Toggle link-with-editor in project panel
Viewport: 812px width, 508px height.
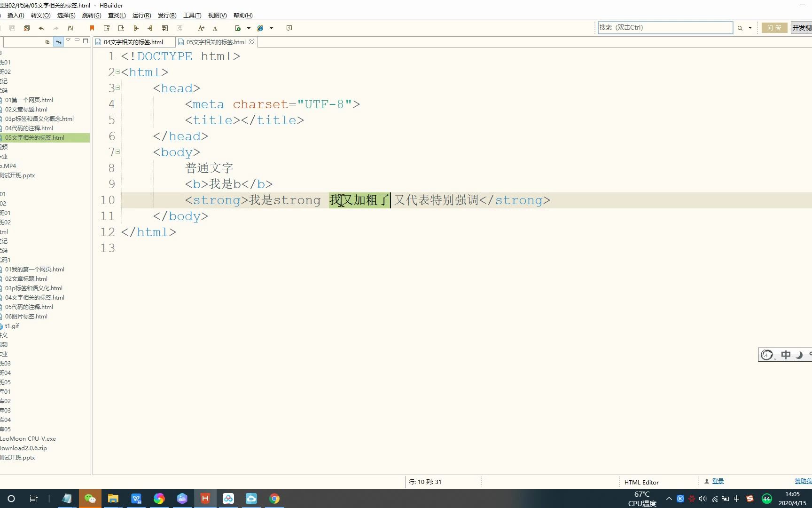point(58,41)
